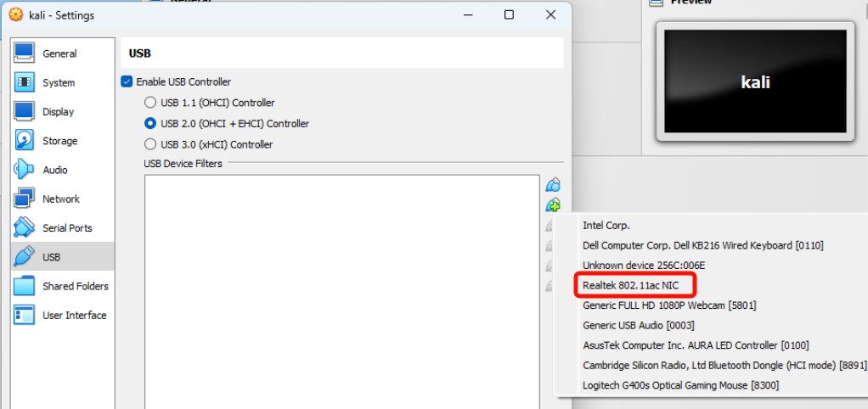Uncheck Enable USB Controller checkbox
Viewport: 868px width, 409px height.
coord(127,82)
